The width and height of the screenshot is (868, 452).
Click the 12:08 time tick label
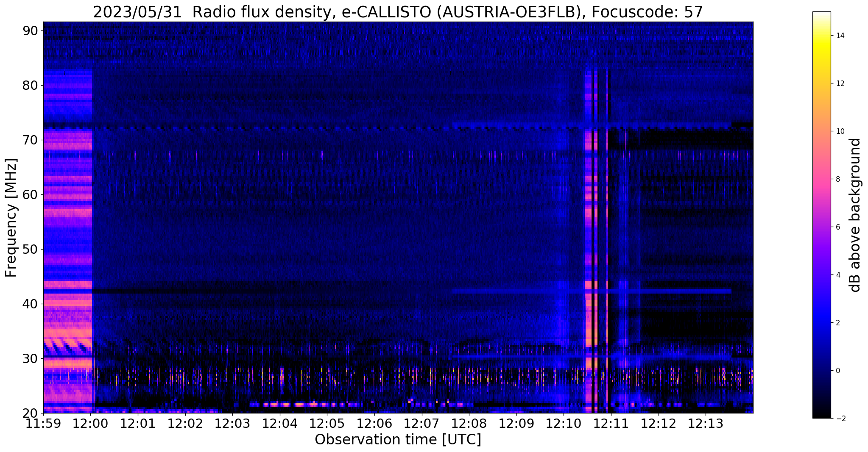point(469,424)
